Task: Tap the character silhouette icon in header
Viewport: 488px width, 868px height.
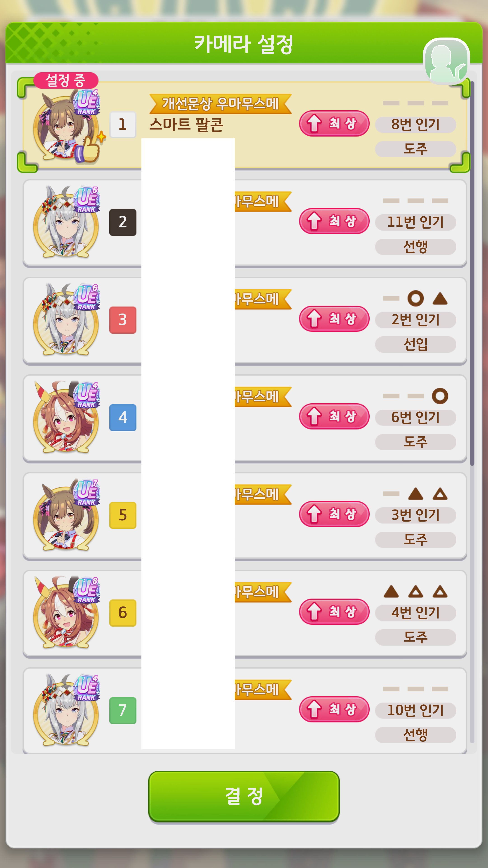Action: (446, 61)
